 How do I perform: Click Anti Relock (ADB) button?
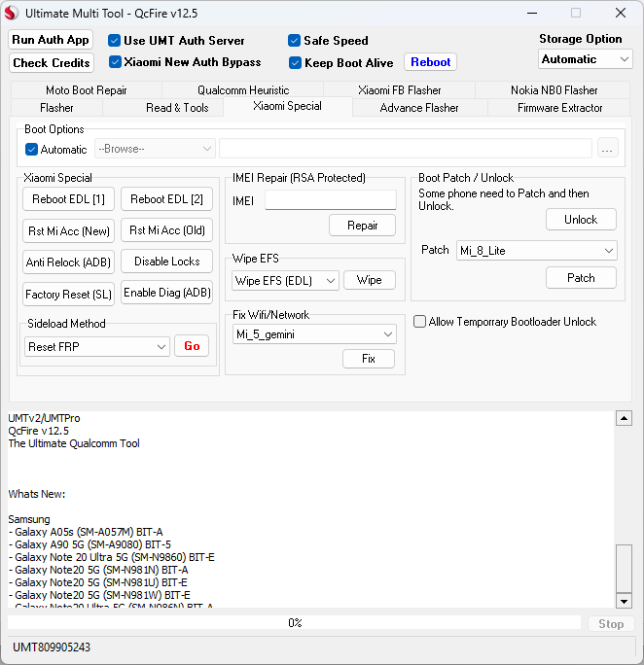pyautogui.click(x=68, y=262)
